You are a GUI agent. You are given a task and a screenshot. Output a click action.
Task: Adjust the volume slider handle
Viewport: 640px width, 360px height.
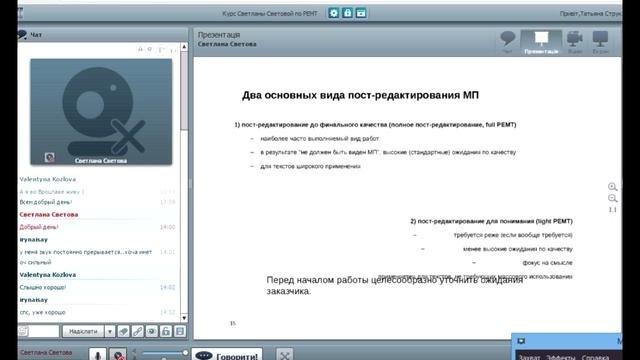185,353
